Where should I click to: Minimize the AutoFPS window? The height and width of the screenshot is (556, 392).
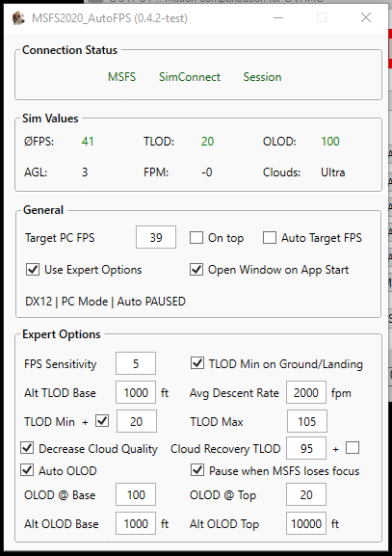coord(278,17)
